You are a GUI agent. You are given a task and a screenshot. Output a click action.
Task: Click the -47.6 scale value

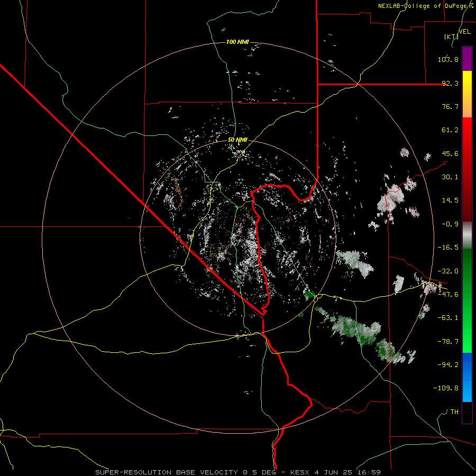[448, 295]
